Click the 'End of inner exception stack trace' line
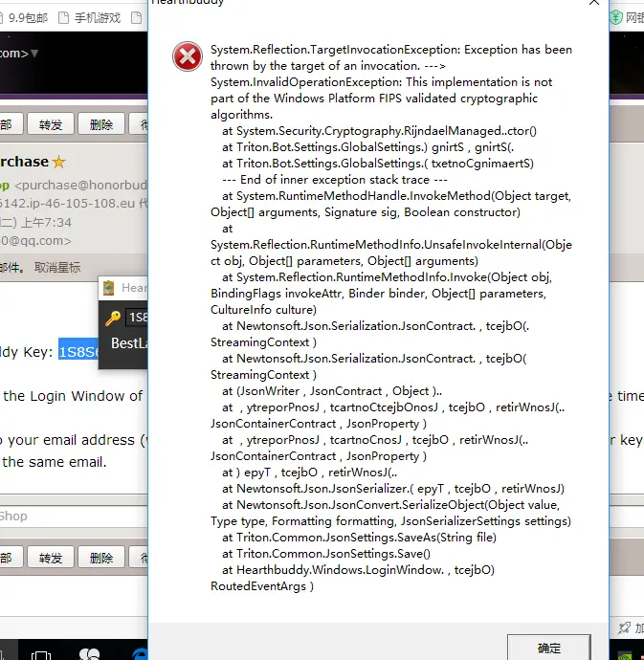 click(335, 180)
